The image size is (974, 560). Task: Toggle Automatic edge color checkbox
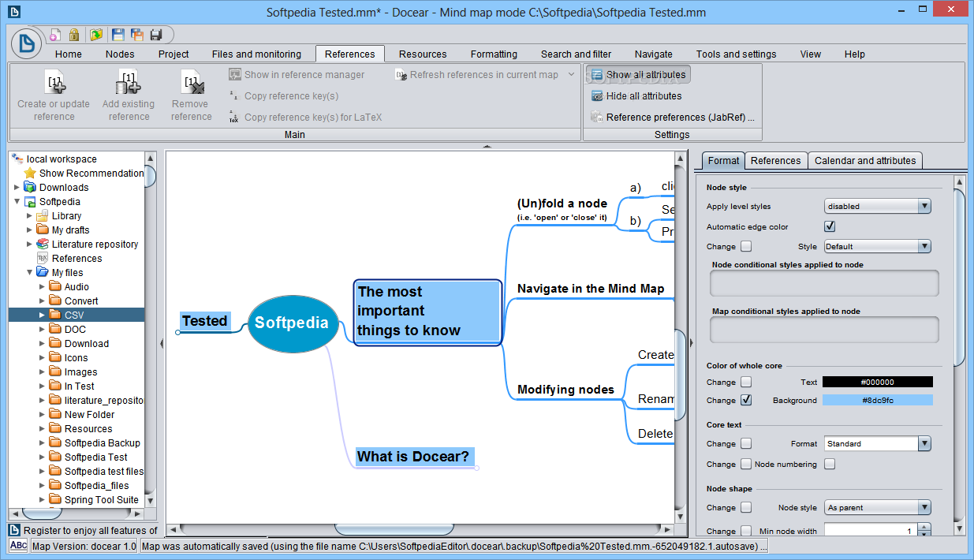tap(830, 226)
